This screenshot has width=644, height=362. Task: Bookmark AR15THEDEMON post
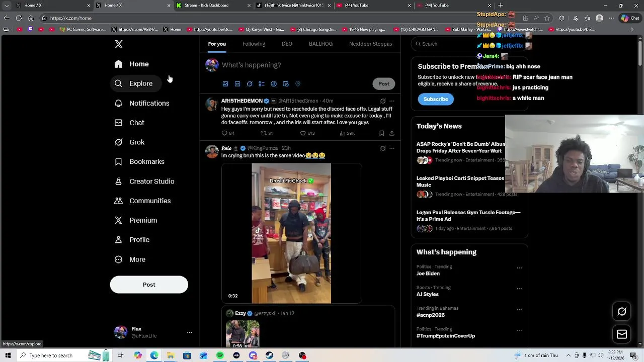tap(382, 133)
